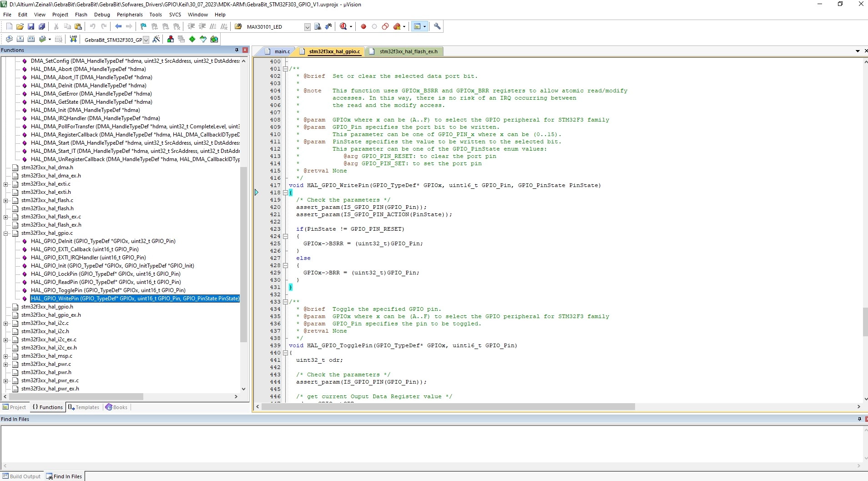Open the Configuration wrench icon
This screenshot has height=481, width=868.
pyautogui.click(x=437, y=26)
